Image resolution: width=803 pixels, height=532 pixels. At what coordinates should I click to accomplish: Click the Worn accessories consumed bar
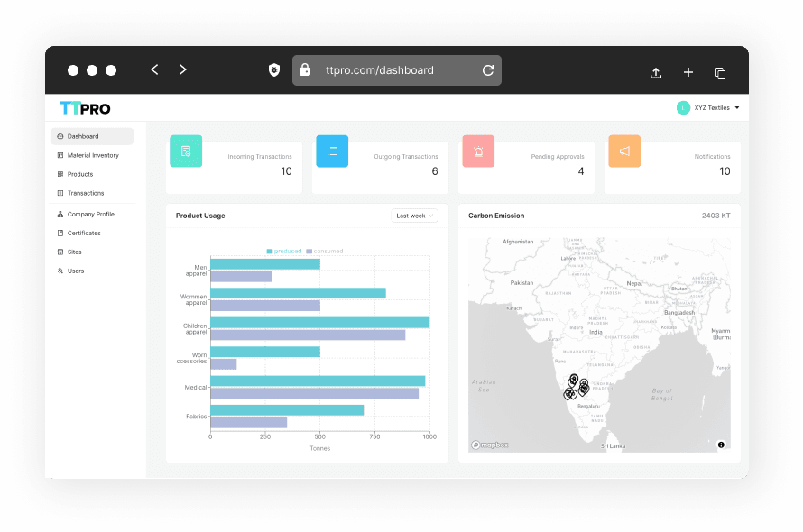coord(223,364)
